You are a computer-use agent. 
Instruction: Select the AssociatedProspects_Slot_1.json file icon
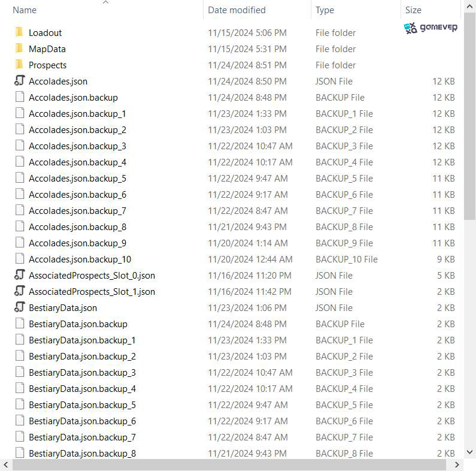(x=19, y=291)
